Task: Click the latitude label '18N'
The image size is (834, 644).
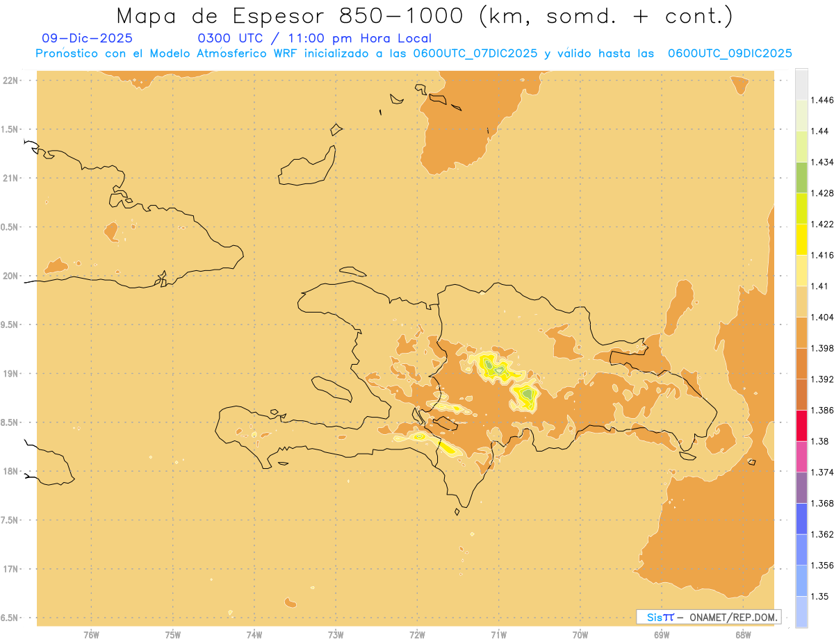Action: 10,471
